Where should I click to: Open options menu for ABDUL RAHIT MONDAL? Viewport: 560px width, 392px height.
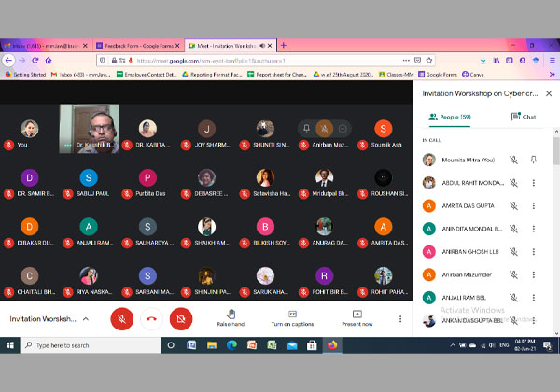pos(533,183)
